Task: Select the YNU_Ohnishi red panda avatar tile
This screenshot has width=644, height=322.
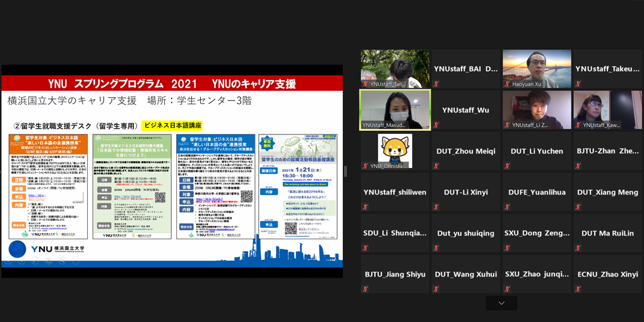Action: tap(395, 151)
